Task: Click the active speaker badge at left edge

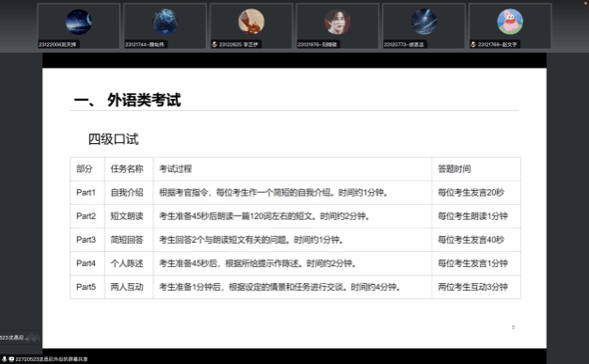Action: (x=20, y=338)
